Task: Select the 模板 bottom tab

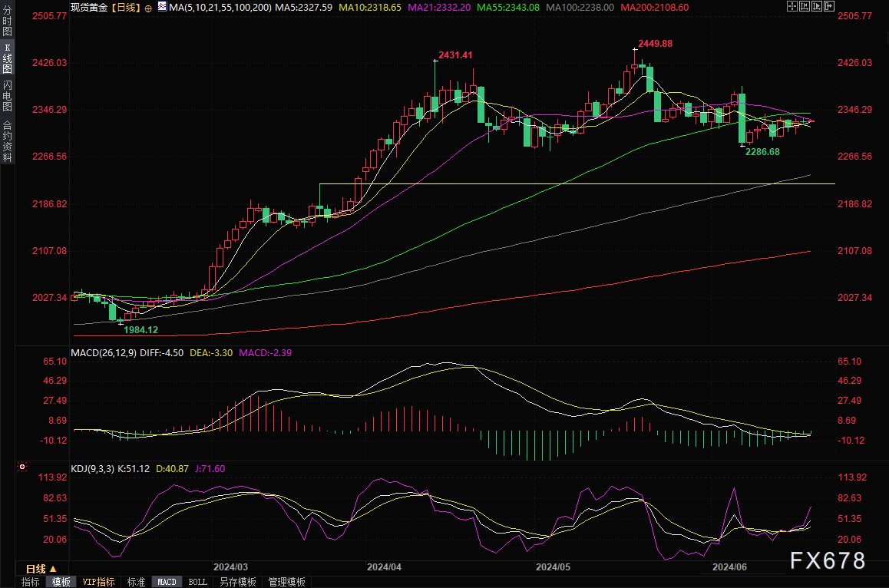Action: point(61,582)
